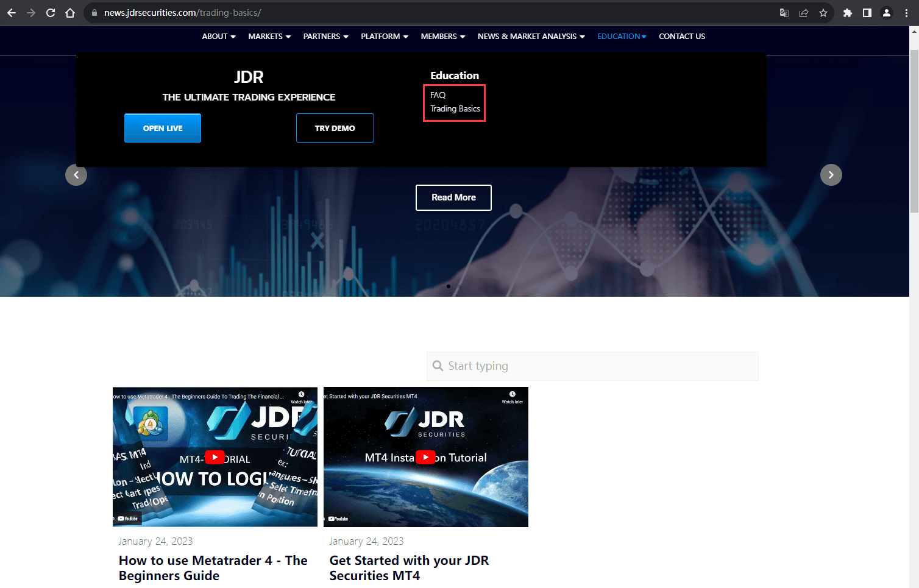Click the page vertical scrollbar
The image size is (919, 588).
tap(914, 131)
